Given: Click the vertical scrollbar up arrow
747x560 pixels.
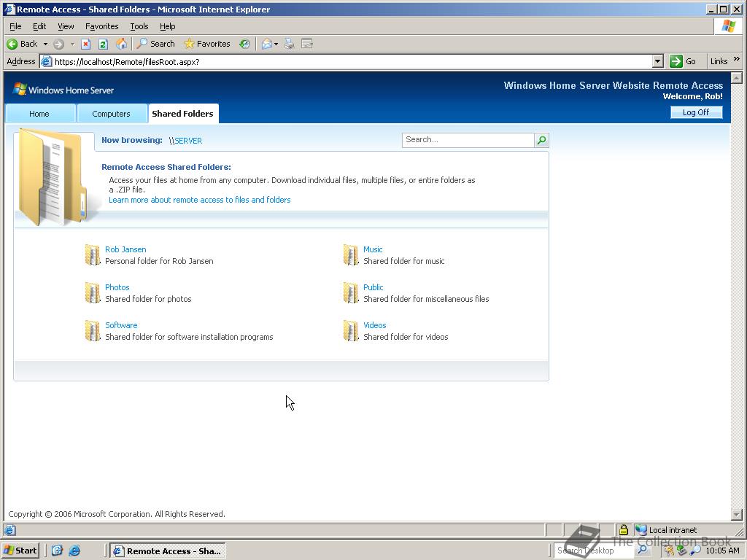Looking at the screenshot, I should click(x=737, y=77).
